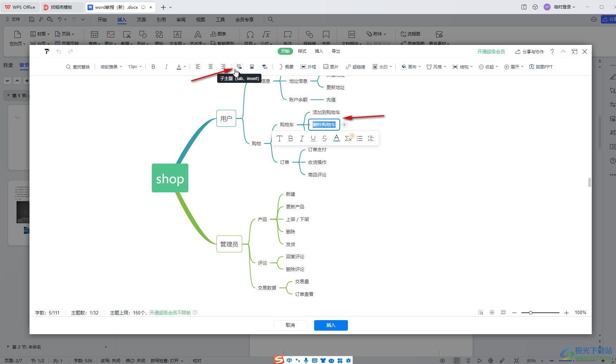The image size is (616, 364).
Task: Align text right in mind map toolbar
Action: pyautogui.click(x=223, y=67)
